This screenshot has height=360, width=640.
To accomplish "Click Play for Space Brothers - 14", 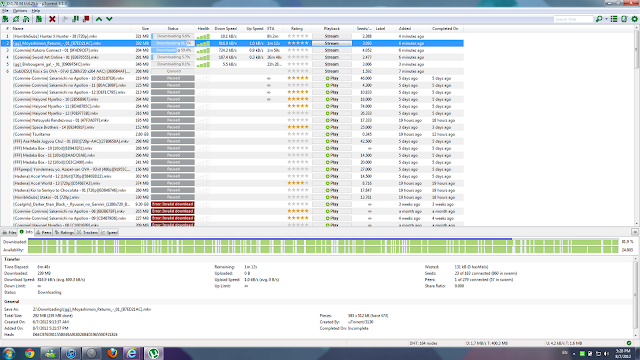I will [332, 127].
